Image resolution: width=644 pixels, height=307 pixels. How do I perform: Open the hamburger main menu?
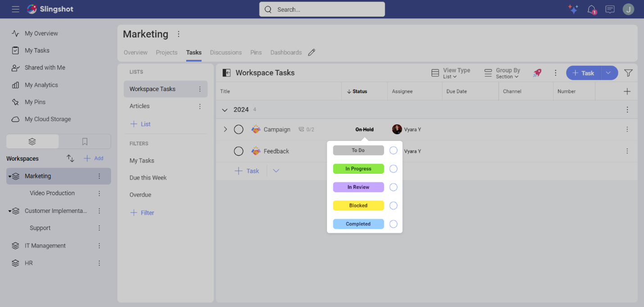pyautogui.click(x=15, y=9)
